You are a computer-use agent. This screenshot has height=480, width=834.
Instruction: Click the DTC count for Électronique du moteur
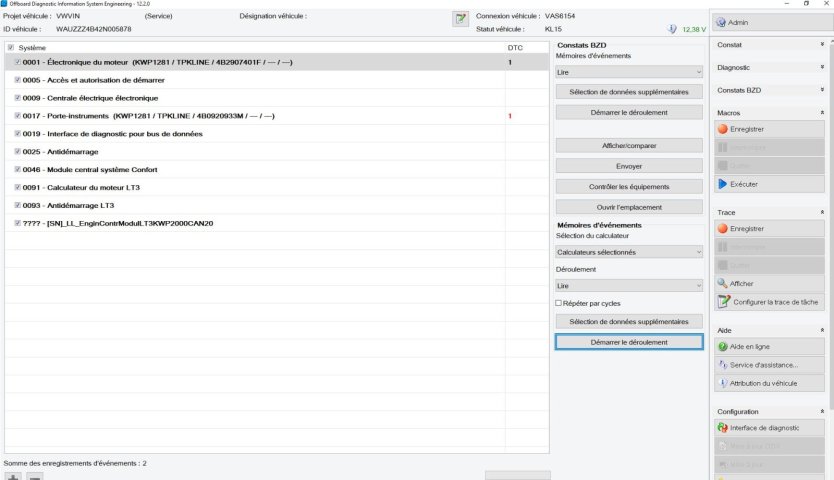click(x=510, y=62)
